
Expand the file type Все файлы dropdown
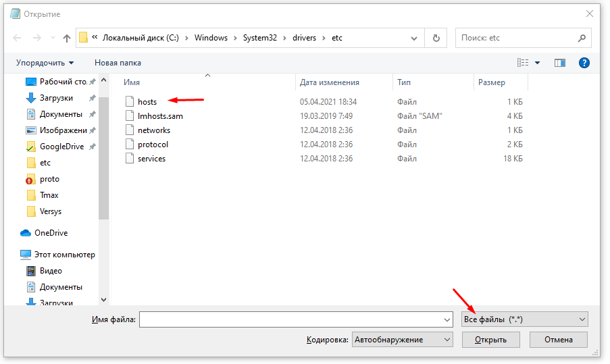[x=524, y=319]
